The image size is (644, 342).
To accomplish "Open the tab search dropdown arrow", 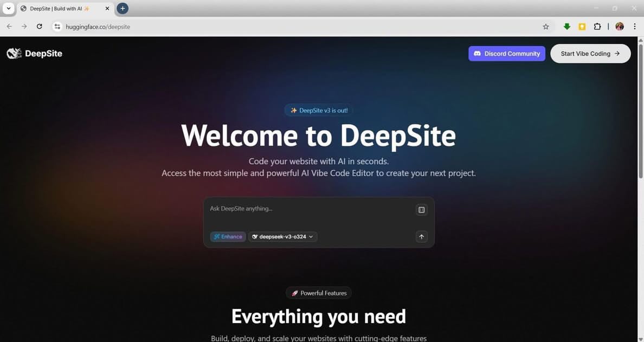I will click(8, 8).
